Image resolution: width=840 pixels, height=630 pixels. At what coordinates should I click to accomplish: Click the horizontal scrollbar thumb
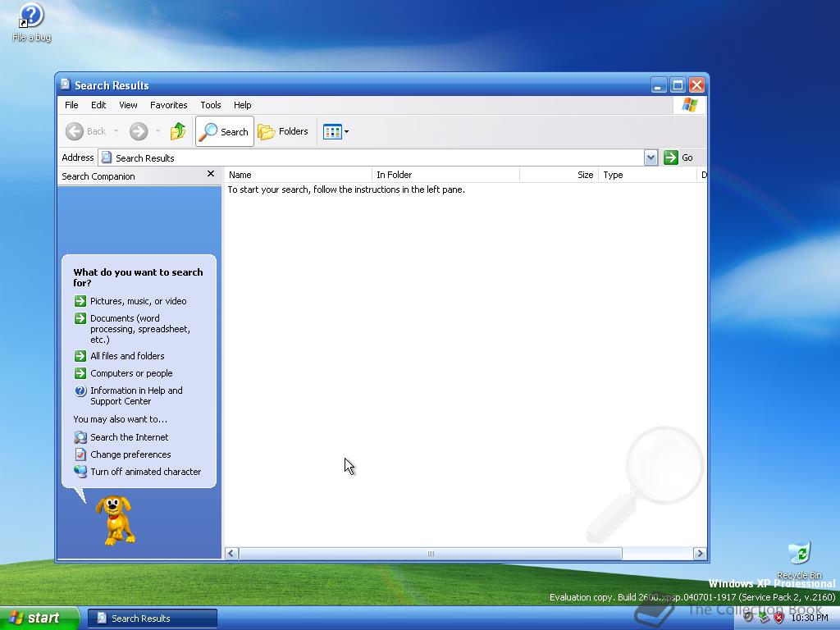click(x=430, y=554)
